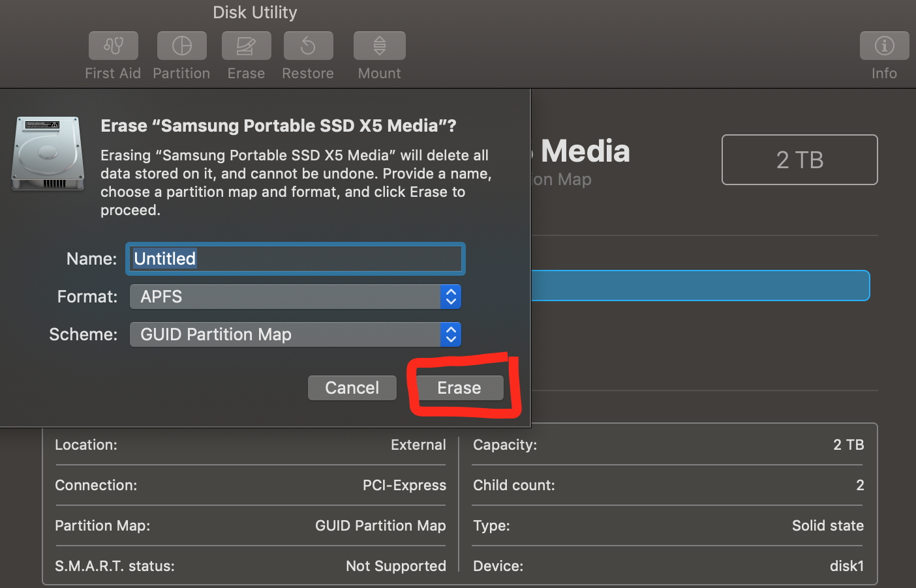Click the Name field containing Untitled
The height and width of the screenshot is (588, 916).
pos(296,259)
